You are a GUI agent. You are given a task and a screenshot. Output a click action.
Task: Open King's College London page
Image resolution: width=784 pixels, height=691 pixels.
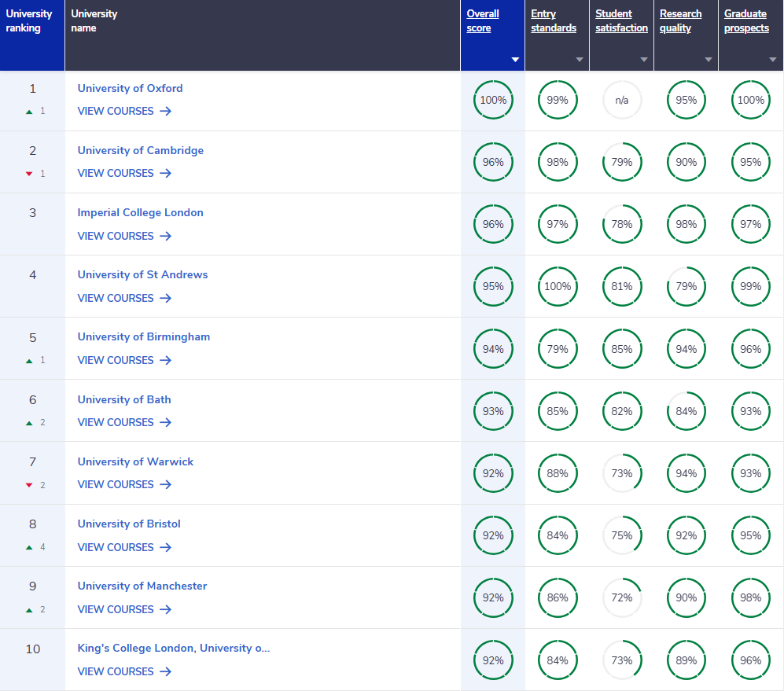point(174,648)
